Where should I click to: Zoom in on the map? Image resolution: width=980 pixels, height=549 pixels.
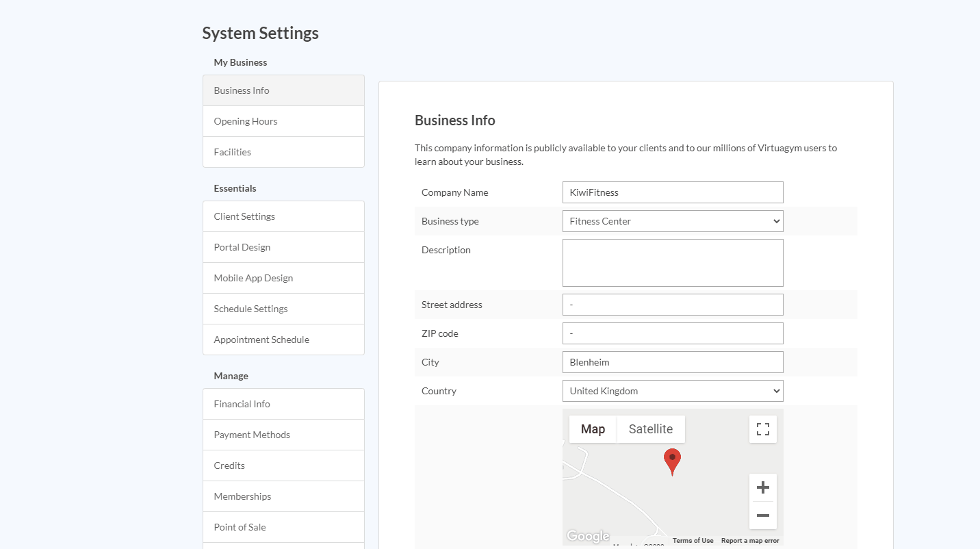click(x=762, y=487)
